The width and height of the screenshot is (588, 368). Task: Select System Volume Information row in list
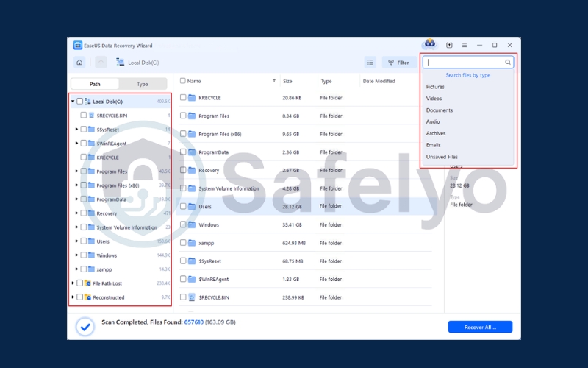pyautogui.click(x=305, y=188)
